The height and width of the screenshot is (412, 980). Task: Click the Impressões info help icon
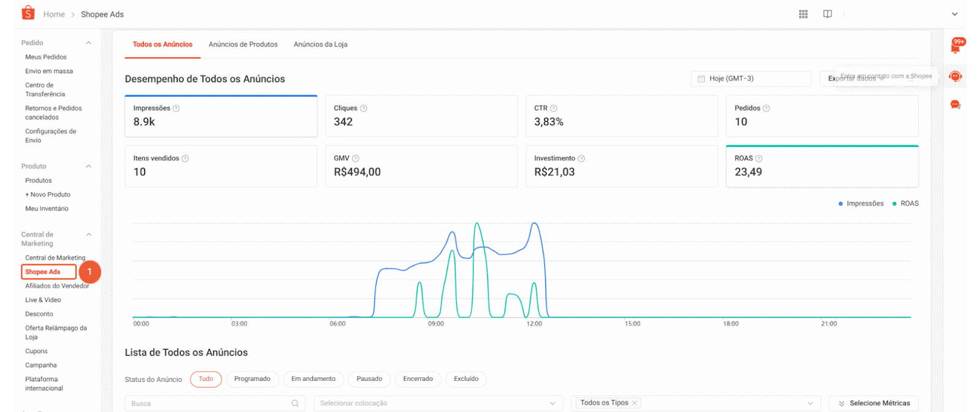click(x=176, y=108)
